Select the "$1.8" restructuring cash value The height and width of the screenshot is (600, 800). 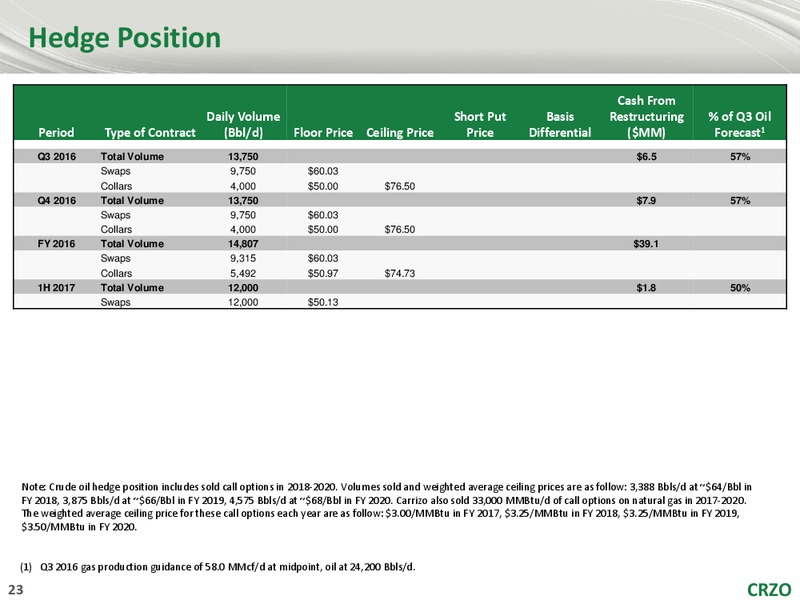coord(646,288)
